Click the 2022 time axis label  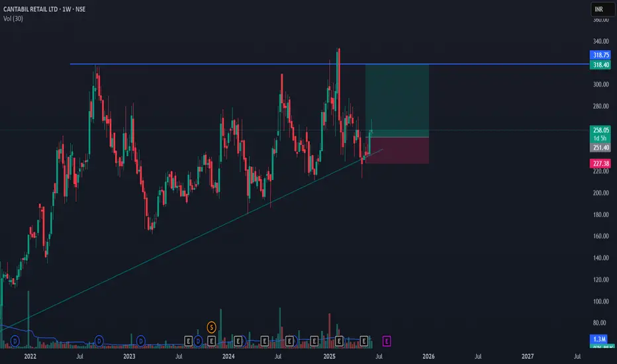(x=30, y=356)
